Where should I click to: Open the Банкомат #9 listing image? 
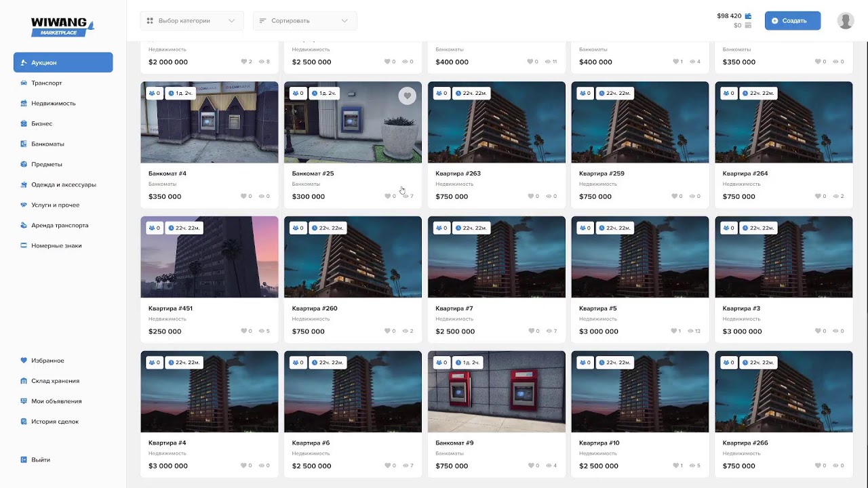pyautogui.click(x=496, y=392)
